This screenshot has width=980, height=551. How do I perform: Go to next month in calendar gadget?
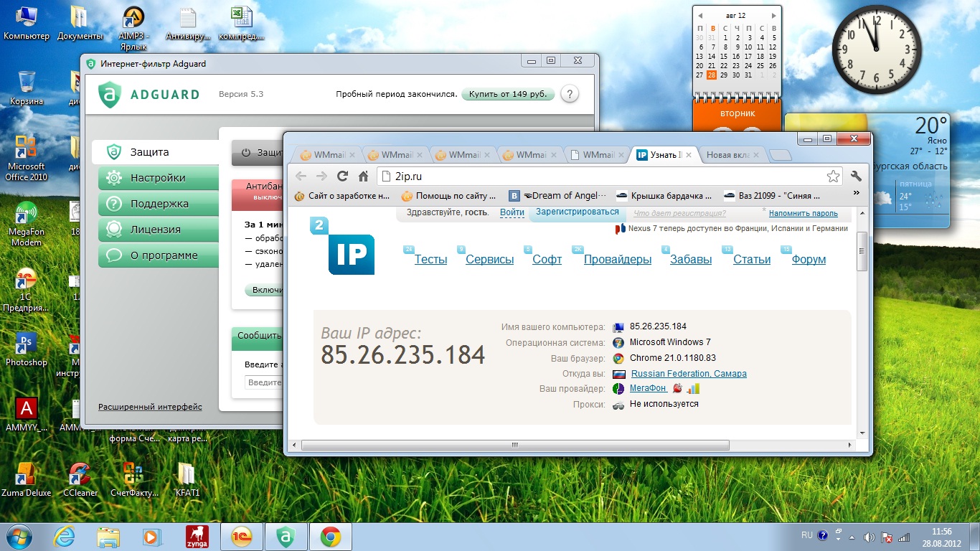[x=773, y=15]
